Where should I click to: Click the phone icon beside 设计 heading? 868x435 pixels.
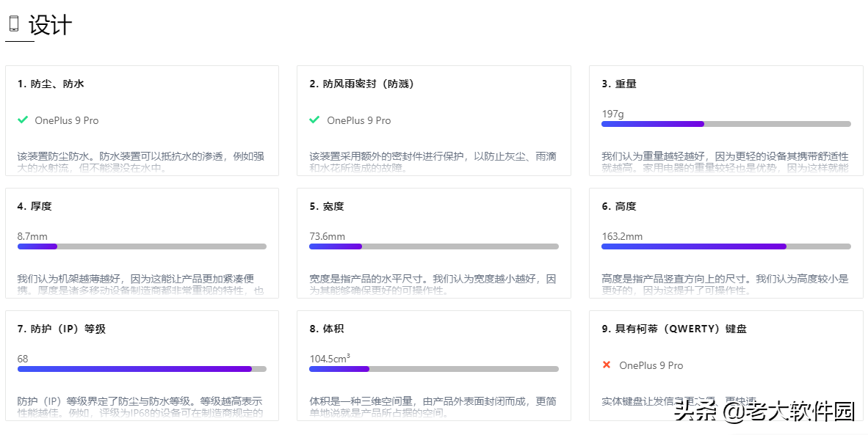click(x=14, y=23)
